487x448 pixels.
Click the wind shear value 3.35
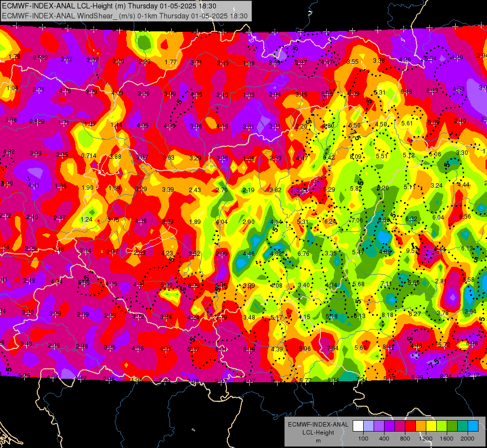pos(331,253)
